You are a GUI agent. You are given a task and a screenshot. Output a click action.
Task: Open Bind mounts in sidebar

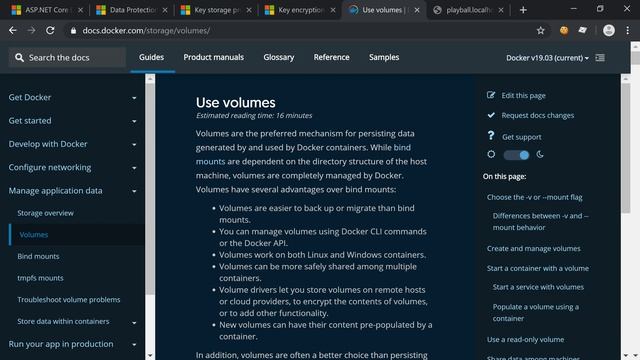pyautogui.click(x=38, y=256)
